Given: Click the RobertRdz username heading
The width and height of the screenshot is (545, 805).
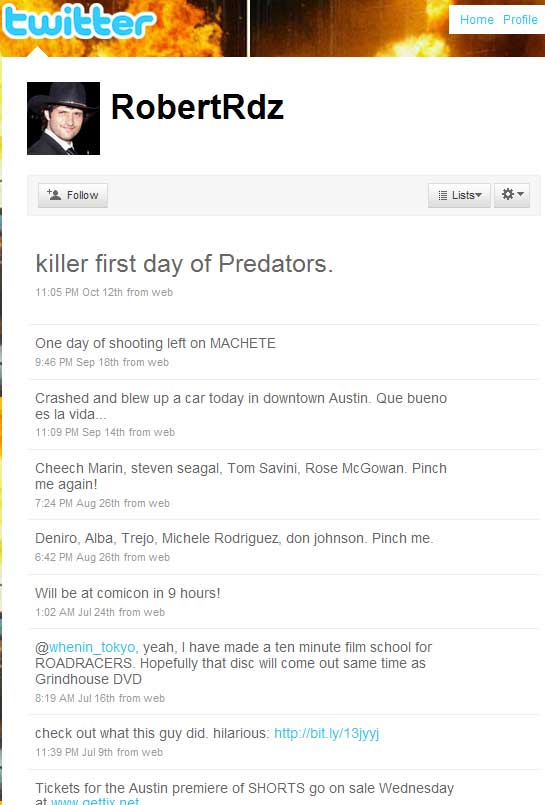Looking at the screenshot, I should point(197,107).
